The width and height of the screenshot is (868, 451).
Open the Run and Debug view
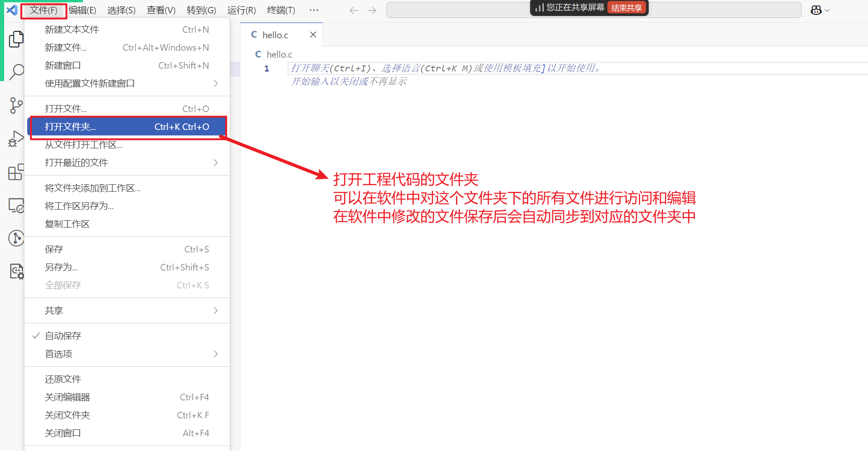(x=16, y=139)
